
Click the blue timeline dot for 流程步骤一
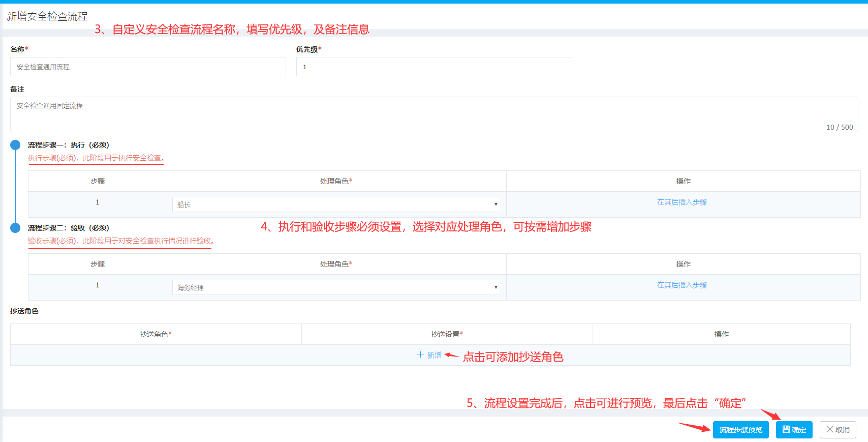15,145
